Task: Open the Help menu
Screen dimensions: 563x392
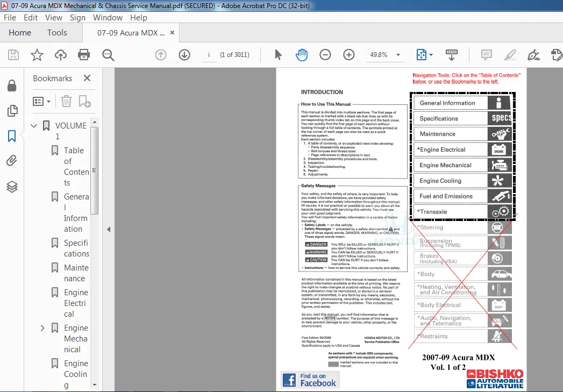Action: tap(139, 18)
